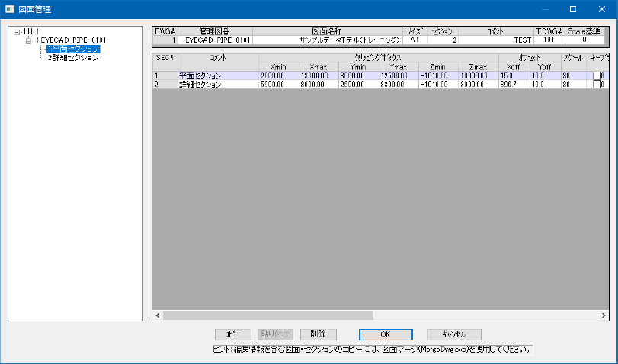Image resolution: width=618 pixels, height=364 pixels.
Task: Close the 図面管理 window
Action: pos(602,9)
